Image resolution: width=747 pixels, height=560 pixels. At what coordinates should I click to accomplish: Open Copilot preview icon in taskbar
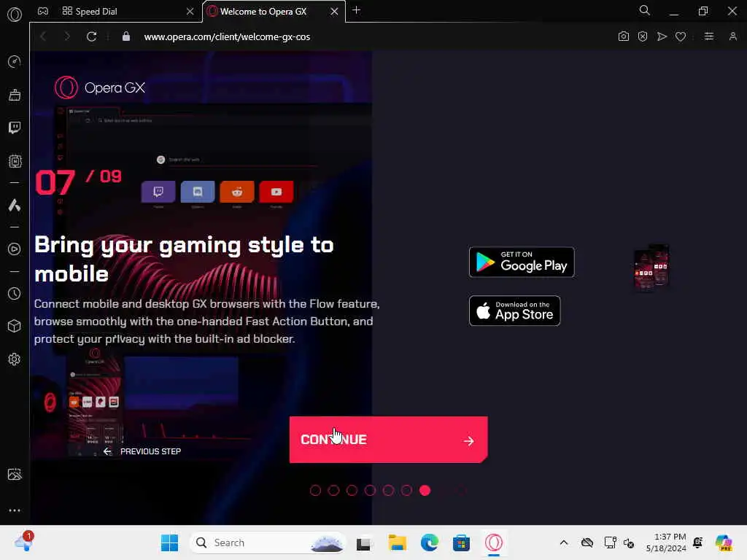pos(724,542)
